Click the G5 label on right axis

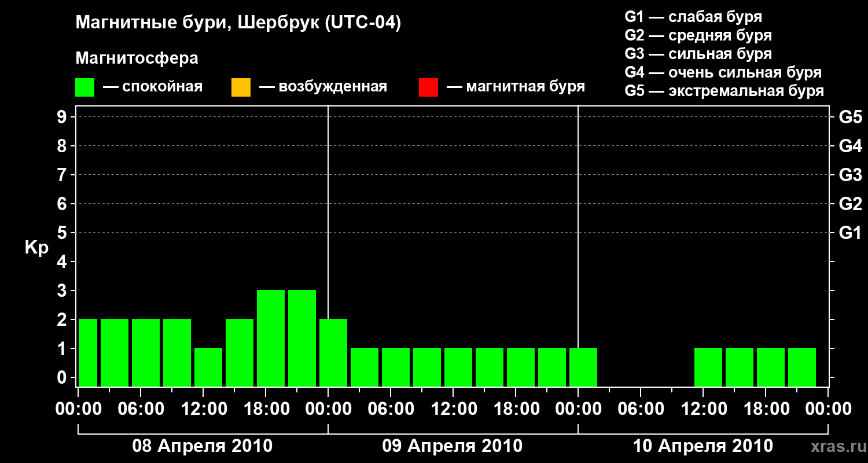pyautogui.click(x=851, y=117)
